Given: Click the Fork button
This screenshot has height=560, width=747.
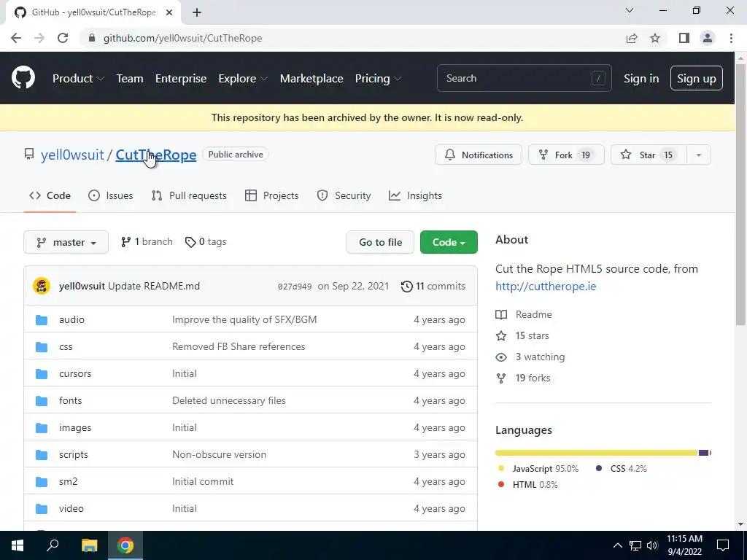Looking at the screenshot, I should 566,155.
